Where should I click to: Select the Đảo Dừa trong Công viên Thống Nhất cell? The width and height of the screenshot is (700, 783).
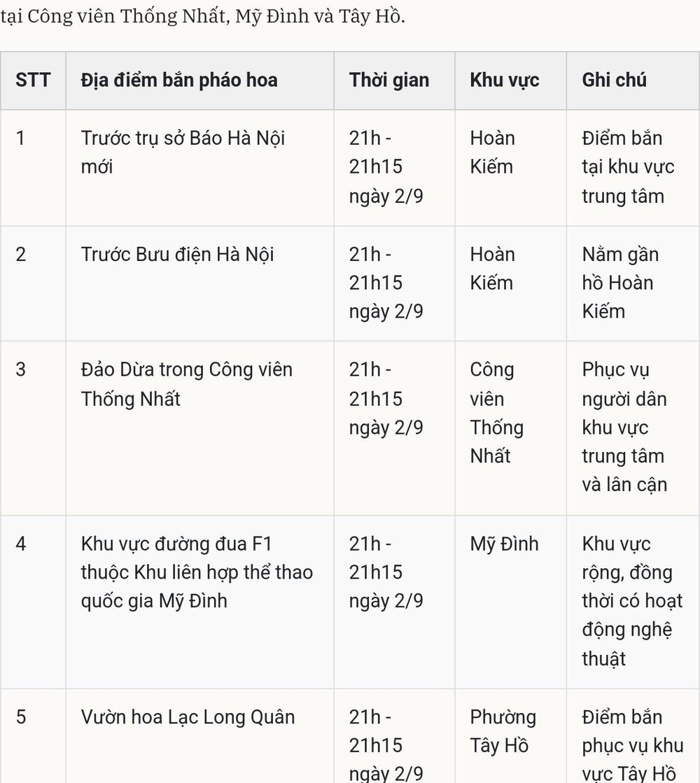point(200,428)
